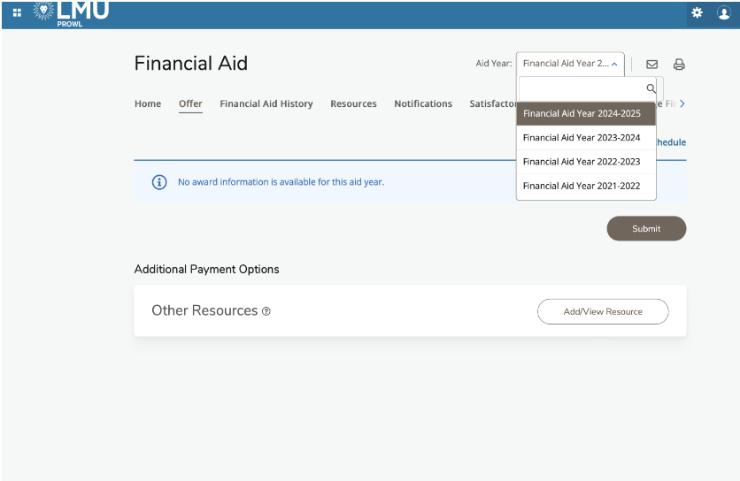The image size is (740, 481).
Task: Switch to the Offer tab
Action: (x=190, y=103)
